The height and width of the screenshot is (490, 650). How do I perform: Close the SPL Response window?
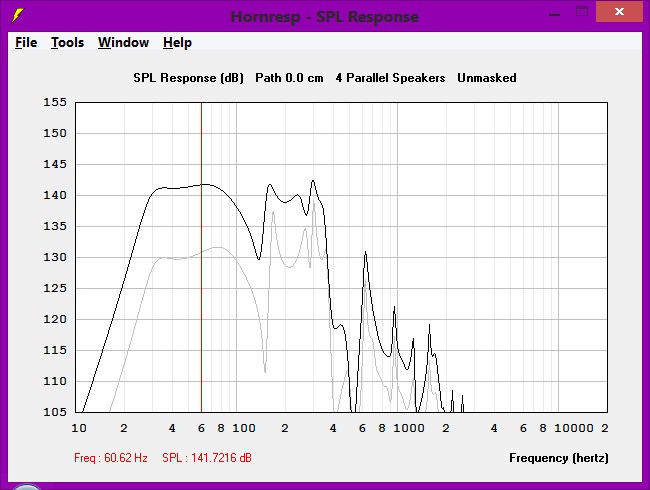[x=619, y=12]
